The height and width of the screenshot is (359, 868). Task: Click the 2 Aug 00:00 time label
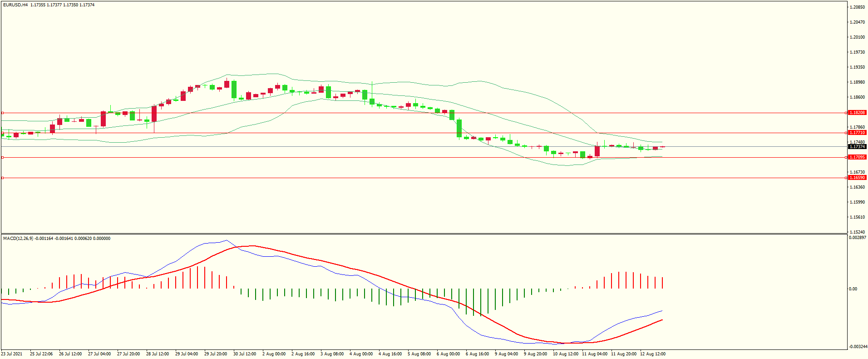(274, 354)
